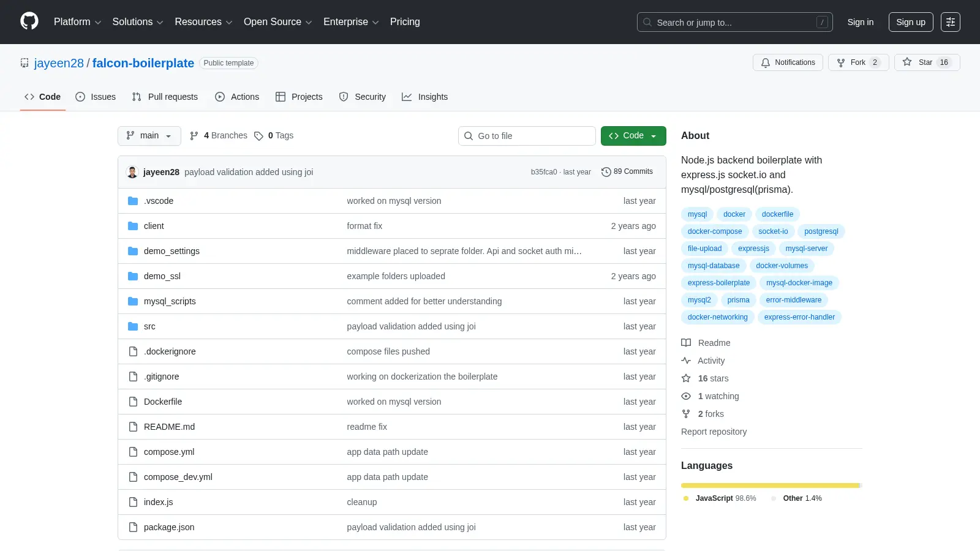This screenshot has height=551, width=980.
Task: Click the index.js file icon
Action: (x=133, y=502)
